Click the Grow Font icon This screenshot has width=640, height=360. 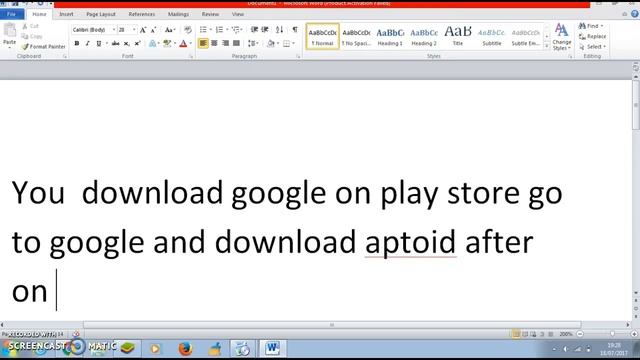pyautogui.click(x=143, y=30)
